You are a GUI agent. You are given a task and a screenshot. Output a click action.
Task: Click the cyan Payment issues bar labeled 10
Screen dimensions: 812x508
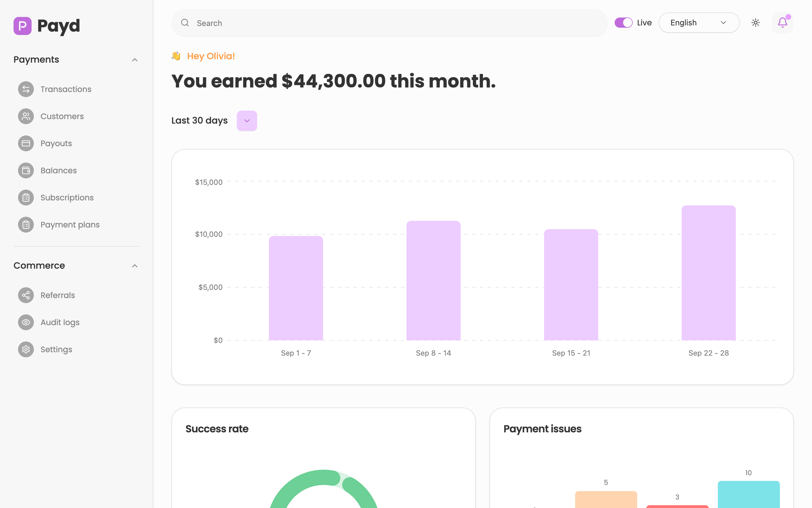coord(749,494)
